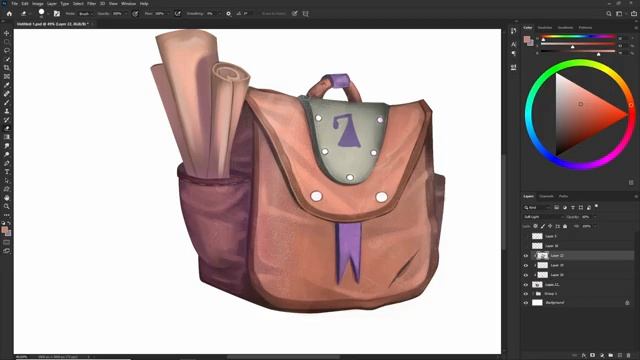Show the hidden Layer 5
Image resolution: width=640 pixels, height=360 pixels.
click(526, 236)
